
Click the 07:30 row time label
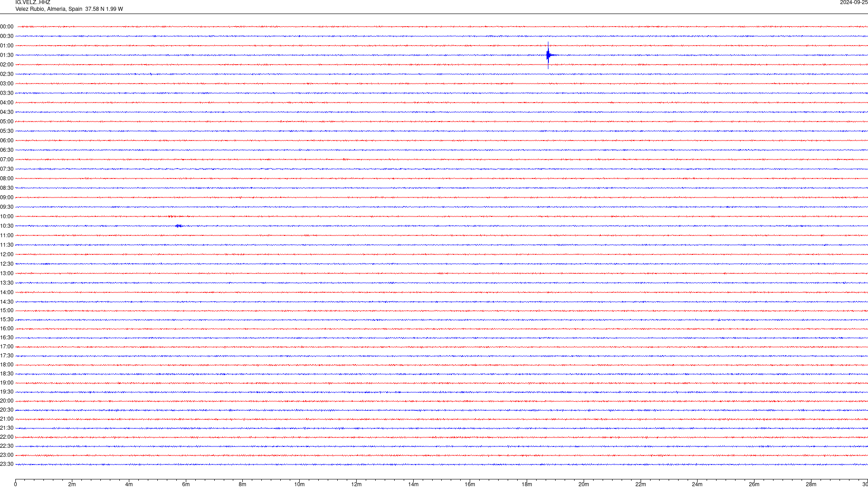tap(7, 169)
